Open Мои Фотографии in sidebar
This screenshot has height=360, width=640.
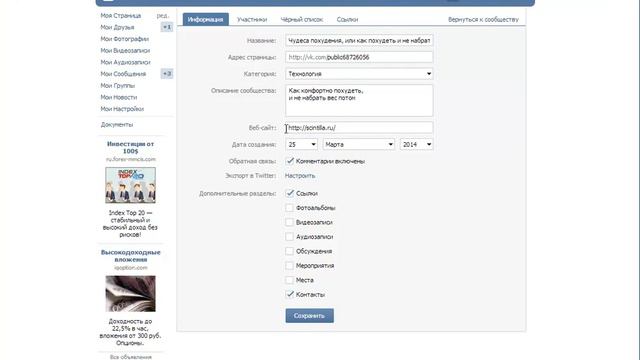124,39
